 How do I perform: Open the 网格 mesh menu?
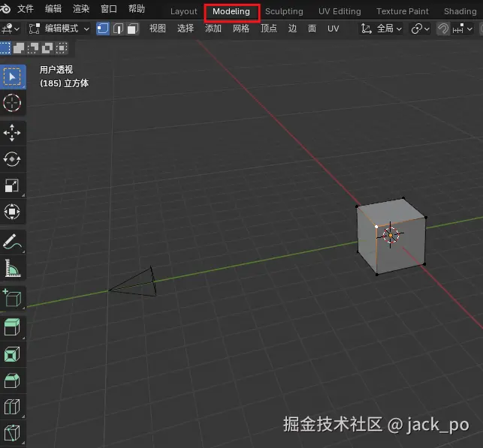pos(241,29)
